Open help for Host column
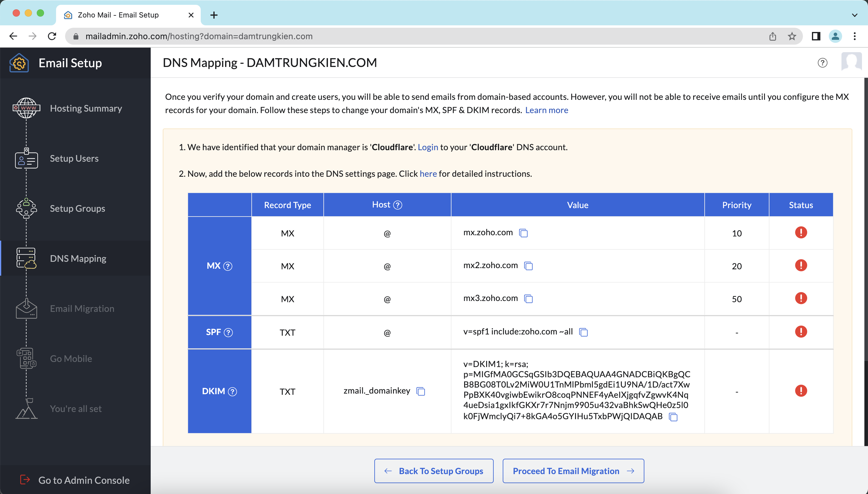868x494 pixels. coord(397,205)
